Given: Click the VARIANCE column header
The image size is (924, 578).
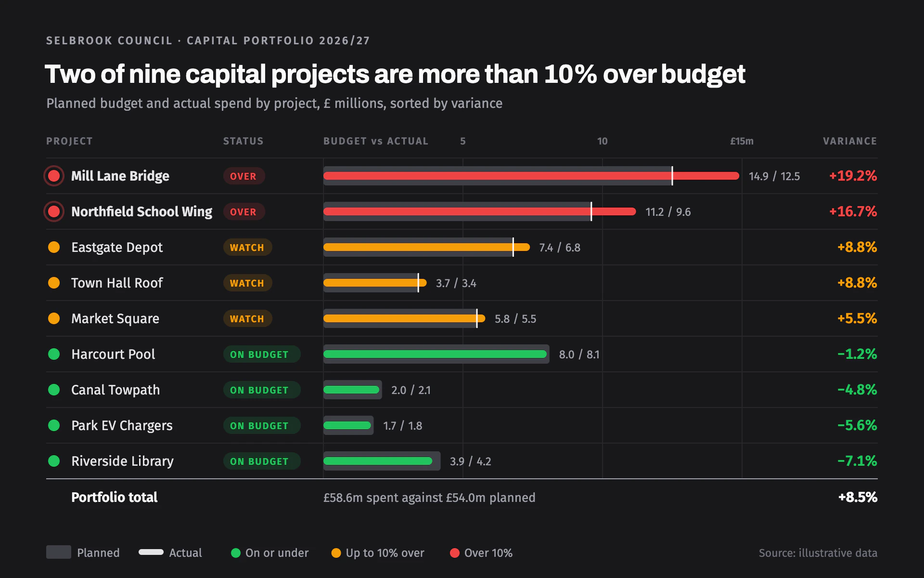Looking at the screenshot, I should [850, 141].
